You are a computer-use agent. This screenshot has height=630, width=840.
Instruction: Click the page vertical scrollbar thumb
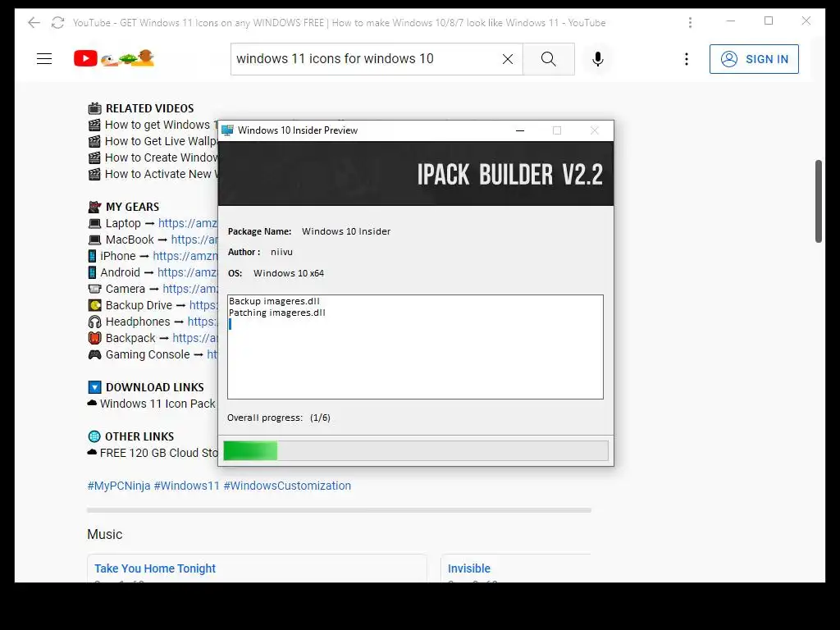pyautogui.click(x=819, y=201)
